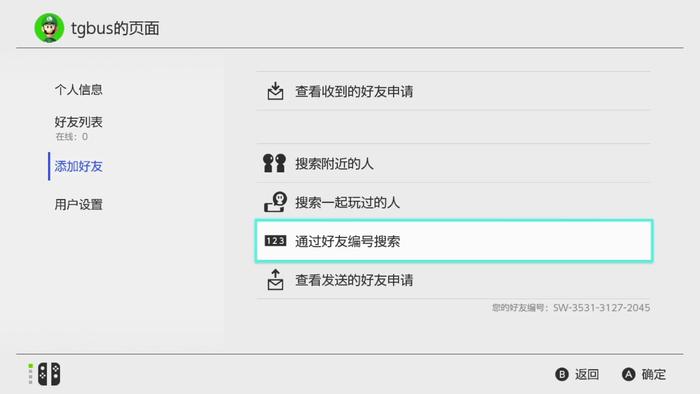
Task: Click the 确定 confirm button label
Action: [x=654, y=374]
